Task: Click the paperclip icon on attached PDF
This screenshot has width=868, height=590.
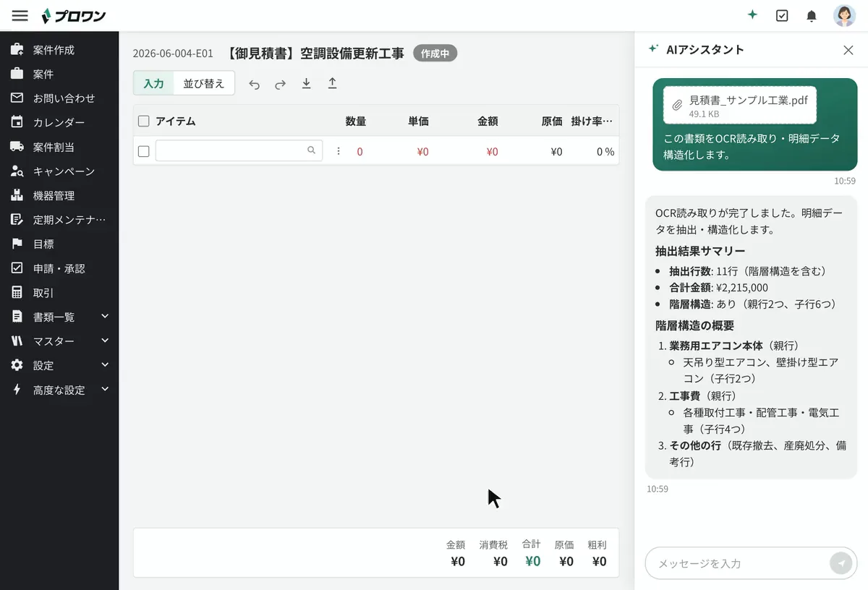Action: [x=677, y=106]
